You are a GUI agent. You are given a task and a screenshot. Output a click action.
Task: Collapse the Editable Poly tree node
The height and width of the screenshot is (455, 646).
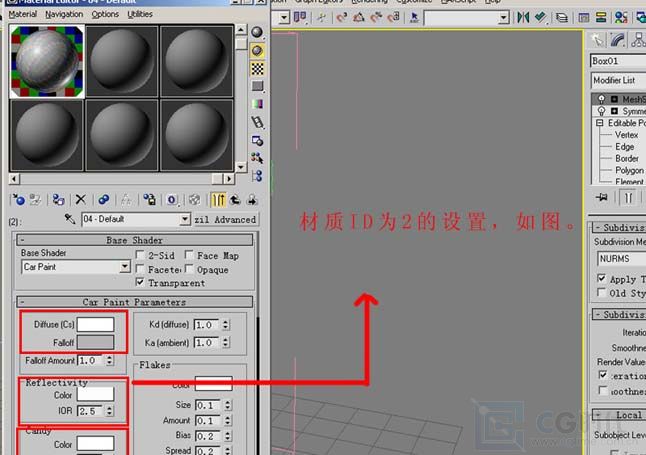pyautogui.click(x=600, y=123)
